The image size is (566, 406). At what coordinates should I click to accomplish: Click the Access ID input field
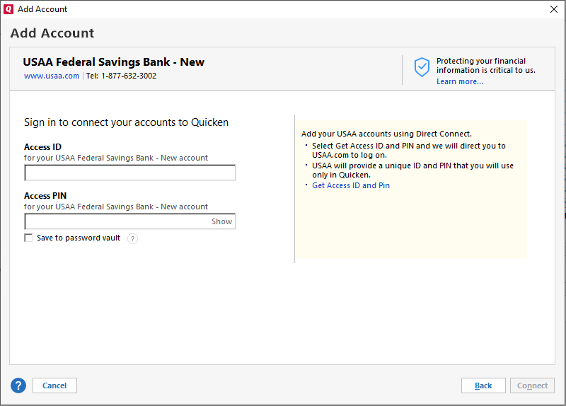(130, 173)
